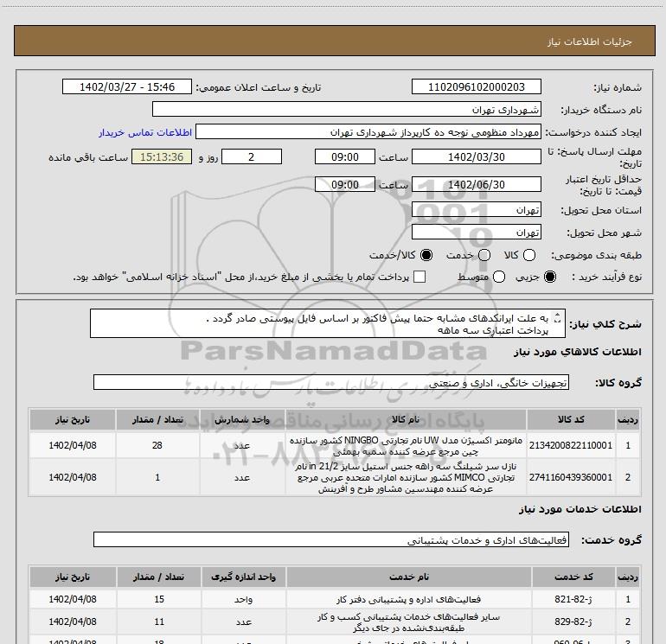
Task: Click the remaining days field showing 2
Action: pos(252,156)
